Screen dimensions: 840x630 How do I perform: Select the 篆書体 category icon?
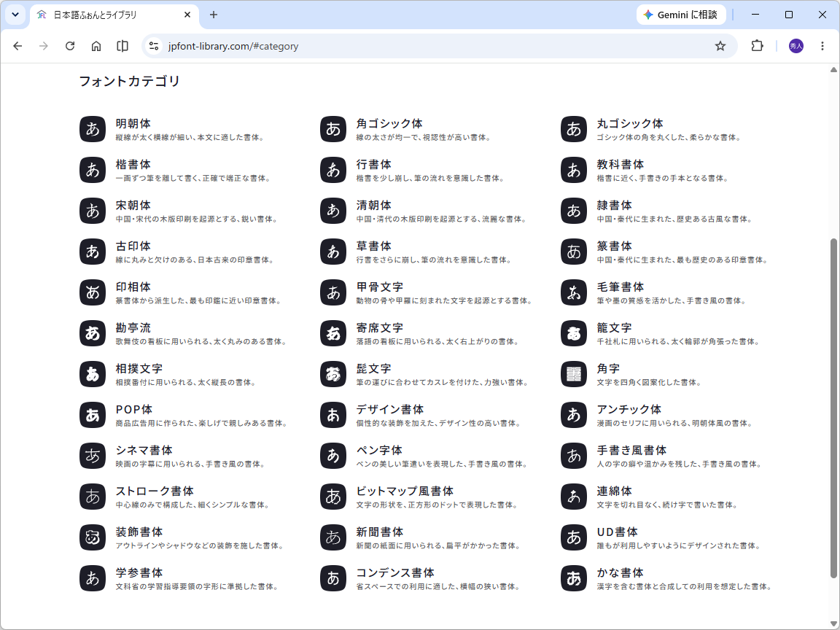[x=574, y=252]
